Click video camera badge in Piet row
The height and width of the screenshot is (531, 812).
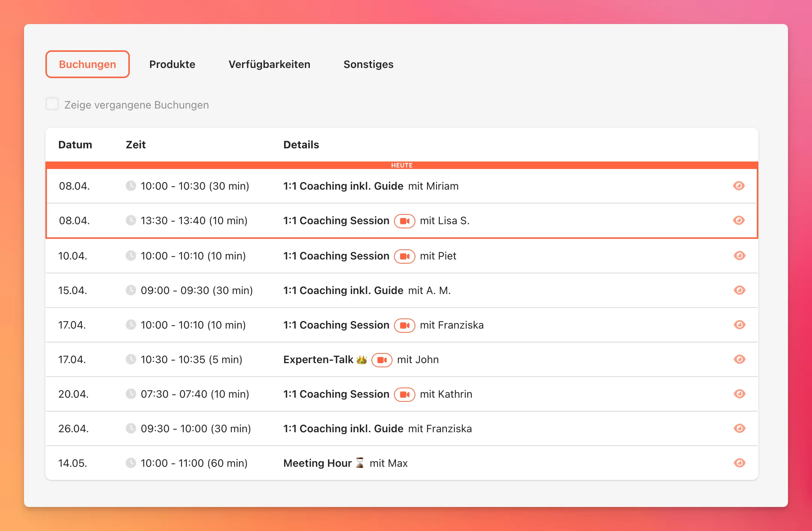(x=404, y=256)
